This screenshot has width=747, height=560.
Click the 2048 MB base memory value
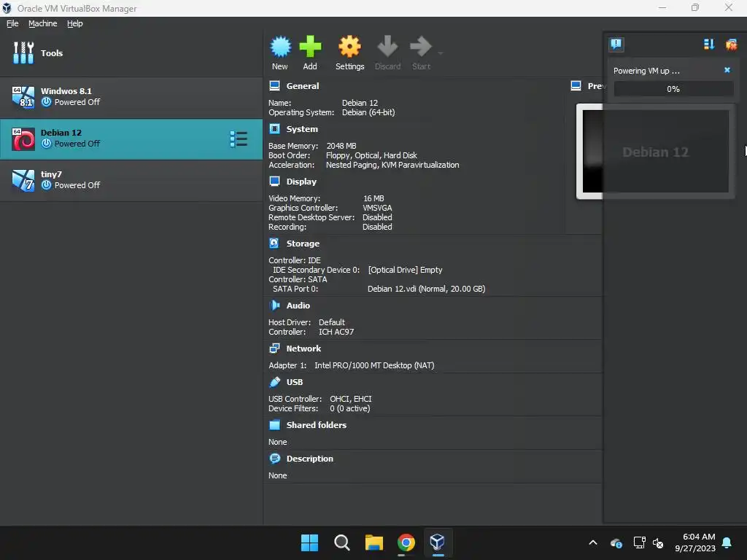click(341, 146)
